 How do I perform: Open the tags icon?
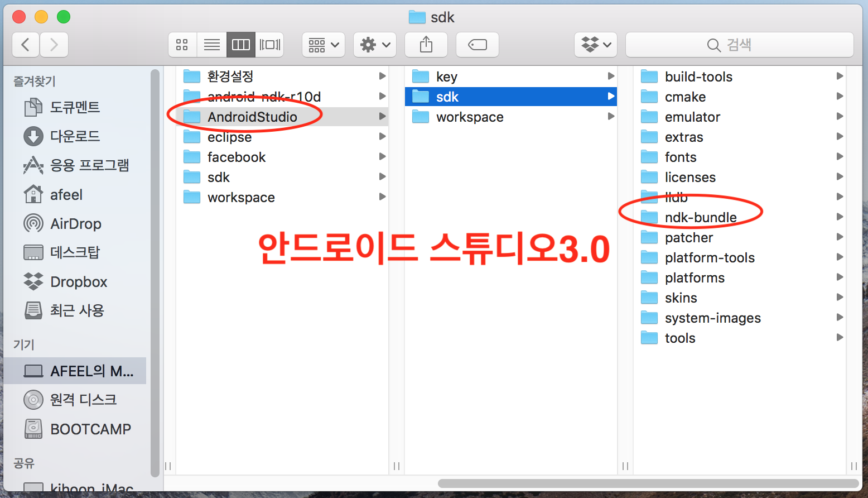pyautogui.click(x=477, y=45)
